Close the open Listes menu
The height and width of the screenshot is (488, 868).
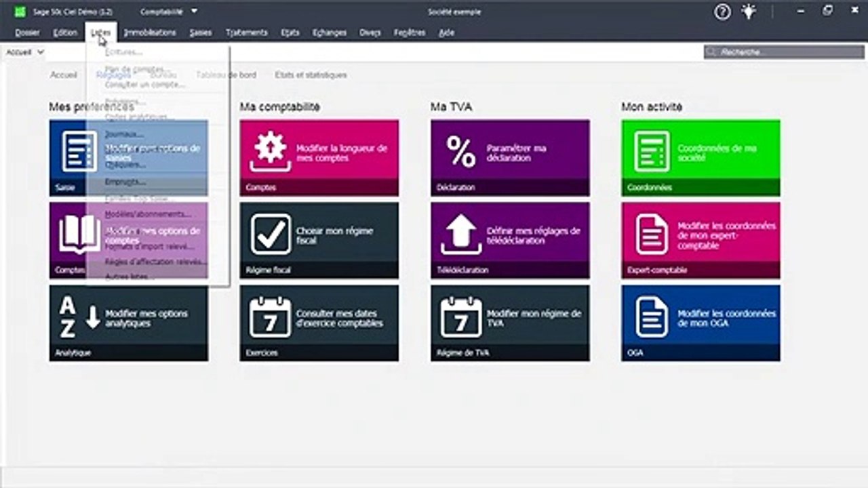(x=101, y=33)
